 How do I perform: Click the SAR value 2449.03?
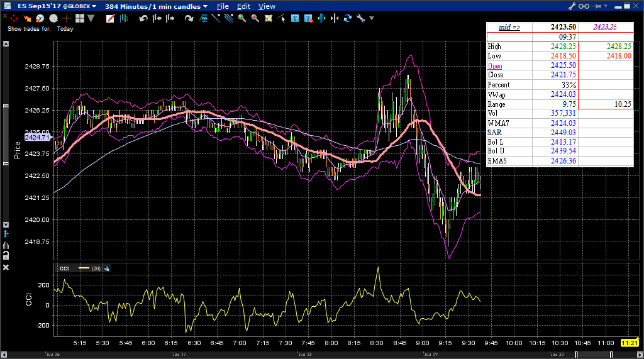point(563,132)
